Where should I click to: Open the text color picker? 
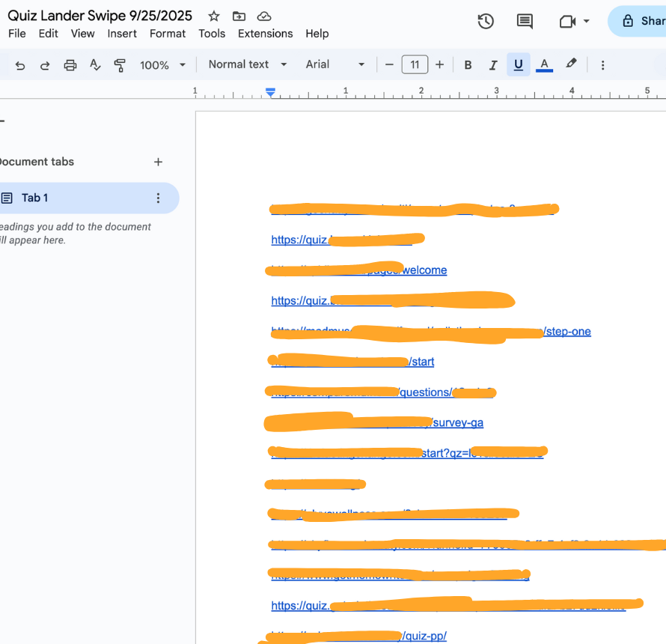544,65
